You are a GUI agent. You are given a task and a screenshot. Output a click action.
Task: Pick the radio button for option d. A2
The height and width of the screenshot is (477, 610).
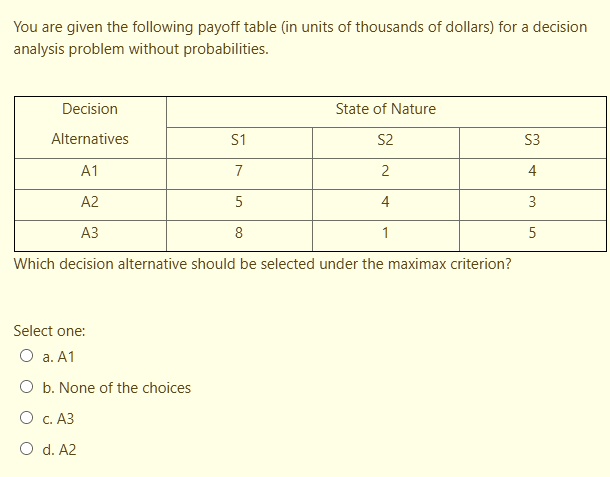point(24,450)
